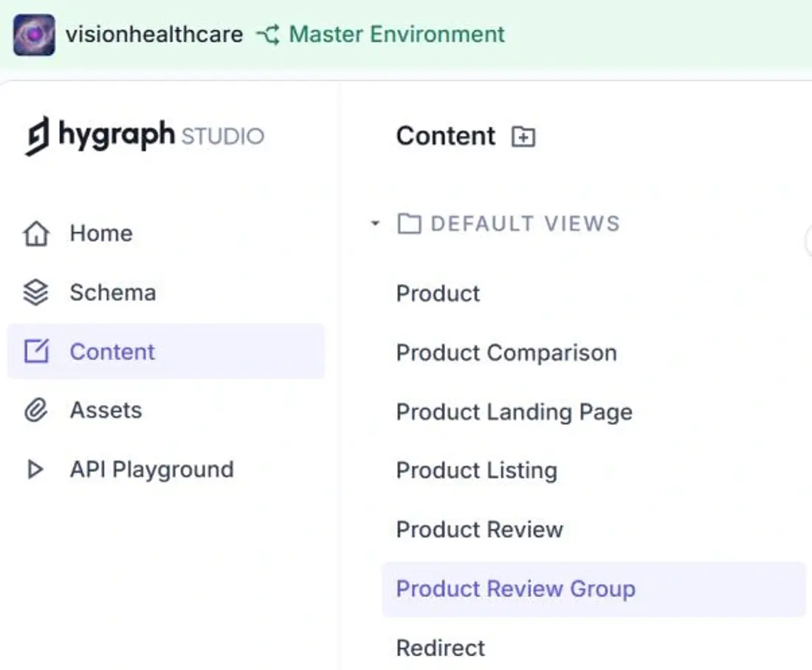
Task: Click the Content panel heading
Action: (x=446, y=137)
